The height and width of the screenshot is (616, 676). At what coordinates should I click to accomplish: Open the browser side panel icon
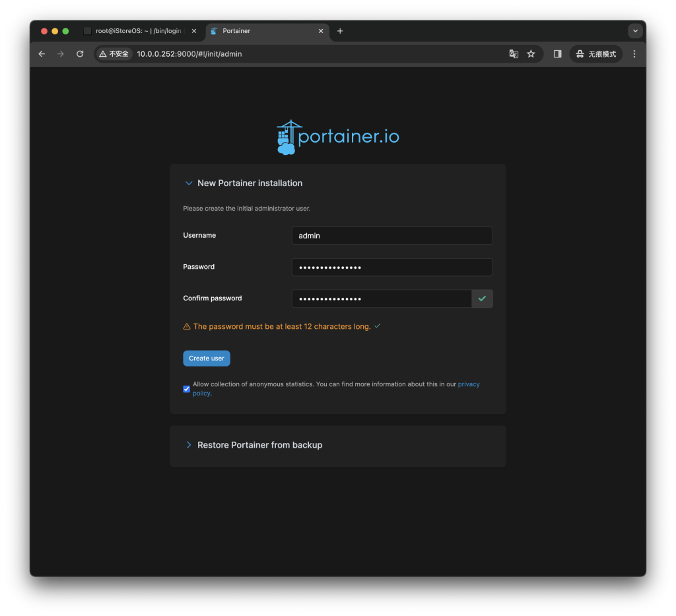tap(557, 54)
